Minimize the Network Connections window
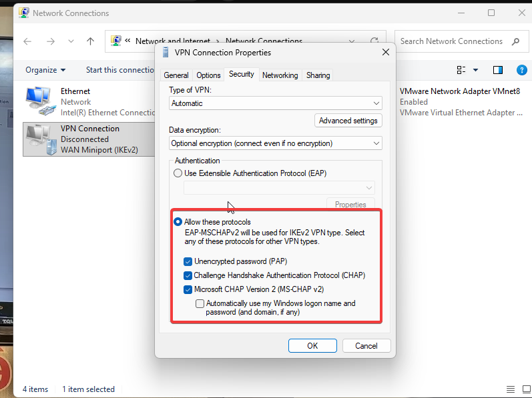The image size is (532, 398). click(461, 13)
